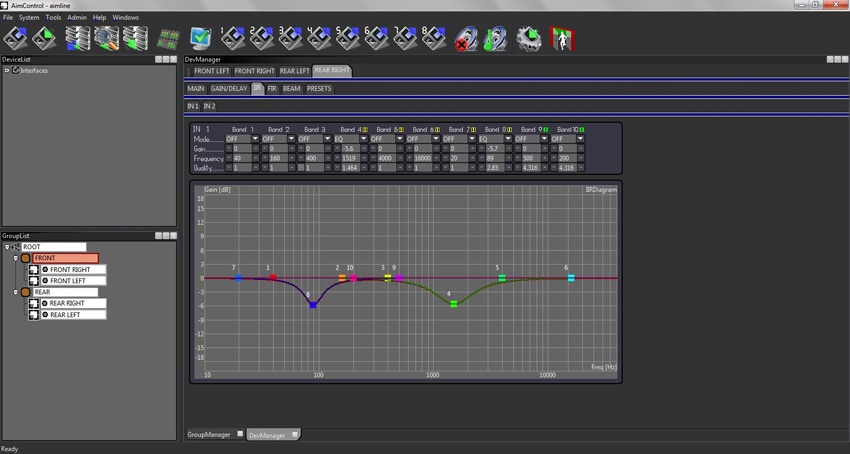Viewport: 850px width, 454px height.
Task: Toggle the Band 8 yellow indicator
Action: coord(510,130)
